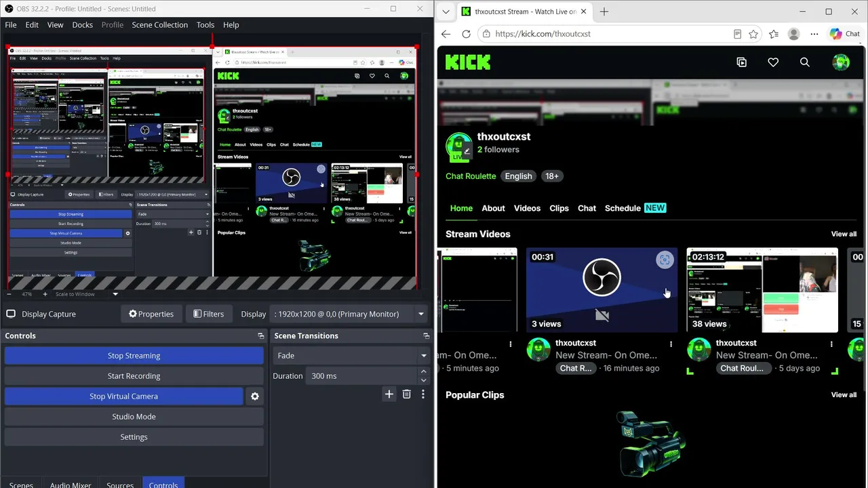Open Copilot Chat button in browser
The height and width of the screenshot is (488, 868).
pyautogui.click(x=845, y=34)
